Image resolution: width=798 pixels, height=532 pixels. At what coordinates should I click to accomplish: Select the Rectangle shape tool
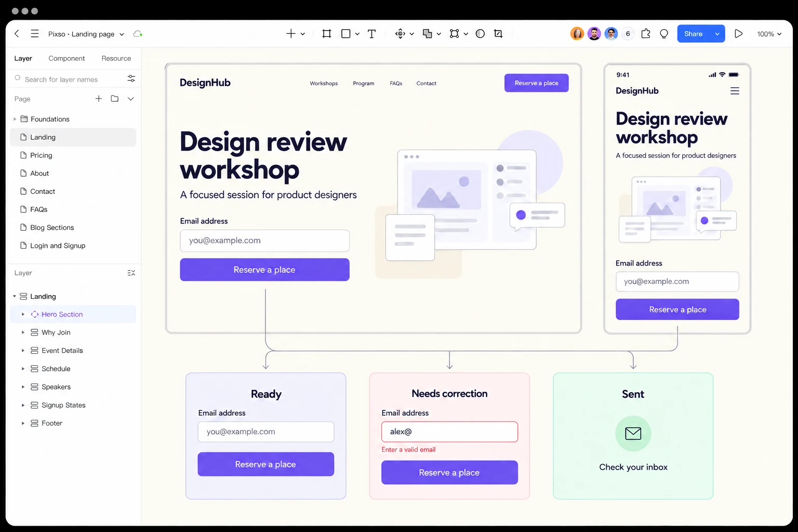345,34
